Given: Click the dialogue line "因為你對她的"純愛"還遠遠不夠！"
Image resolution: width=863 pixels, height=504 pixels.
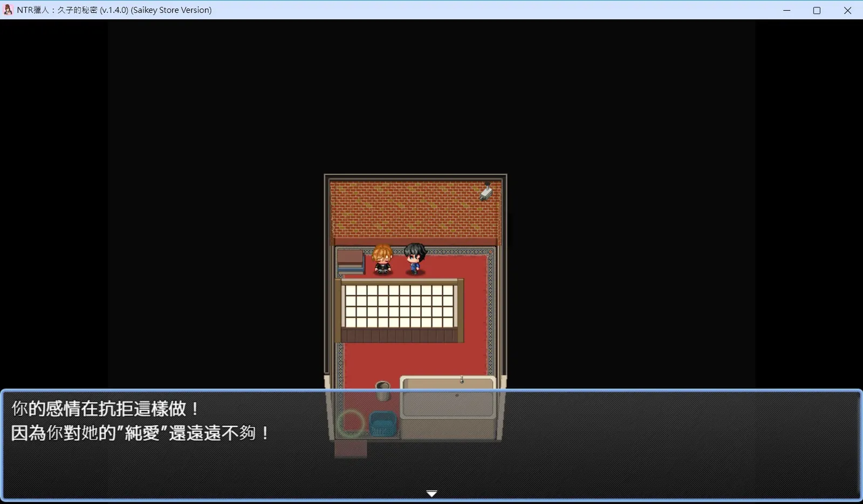Looking at the screenshot, I should tap(140, 433).
